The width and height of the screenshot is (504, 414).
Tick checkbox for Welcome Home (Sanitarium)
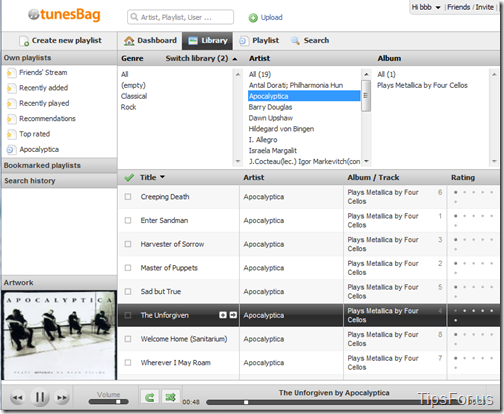pos(128,339)
